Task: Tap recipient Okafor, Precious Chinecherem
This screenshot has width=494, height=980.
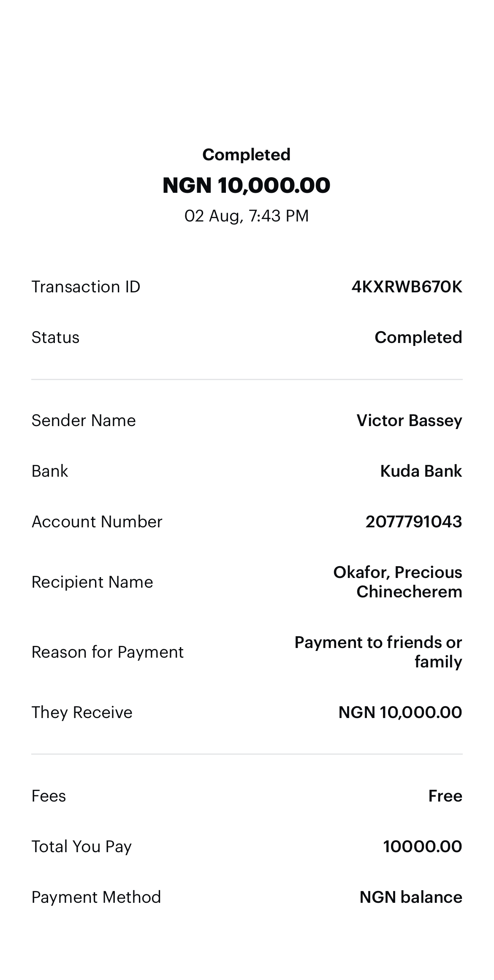Action: coord(398,582)
